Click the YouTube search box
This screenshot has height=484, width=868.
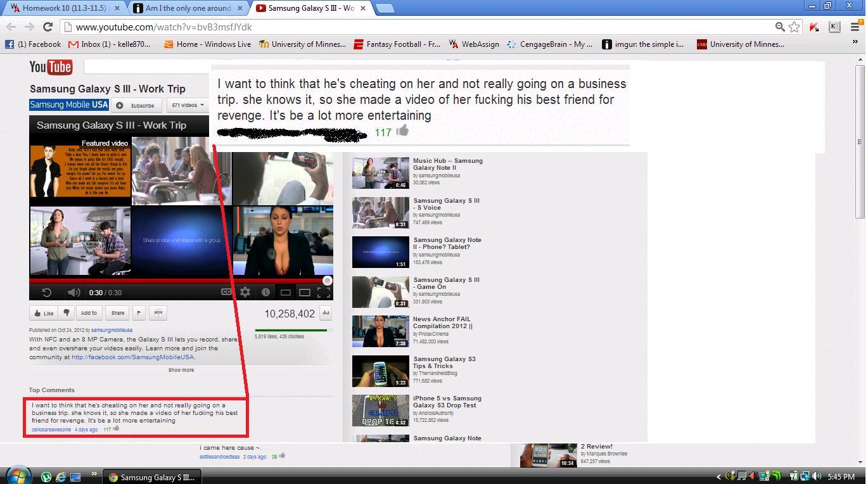pos(147,67)
